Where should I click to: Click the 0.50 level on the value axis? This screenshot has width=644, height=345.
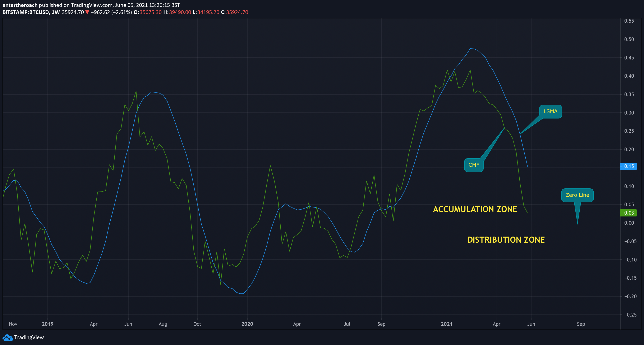click(x=629, y=39)
